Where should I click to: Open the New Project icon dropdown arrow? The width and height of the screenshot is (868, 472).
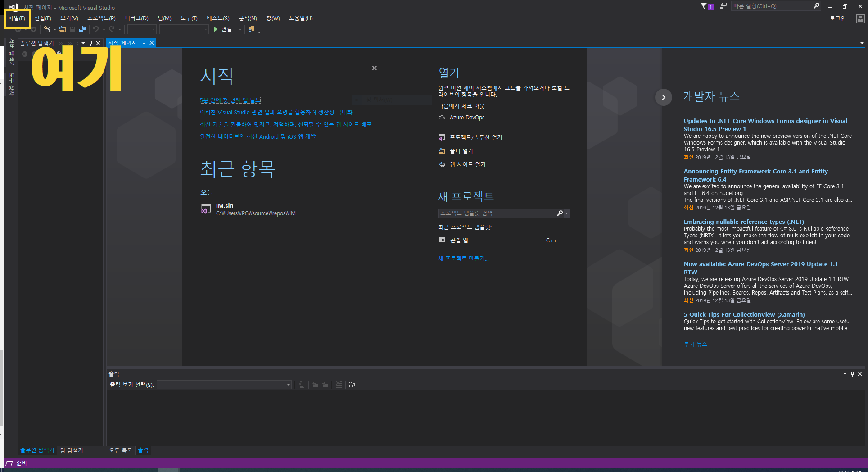(55, 29)
